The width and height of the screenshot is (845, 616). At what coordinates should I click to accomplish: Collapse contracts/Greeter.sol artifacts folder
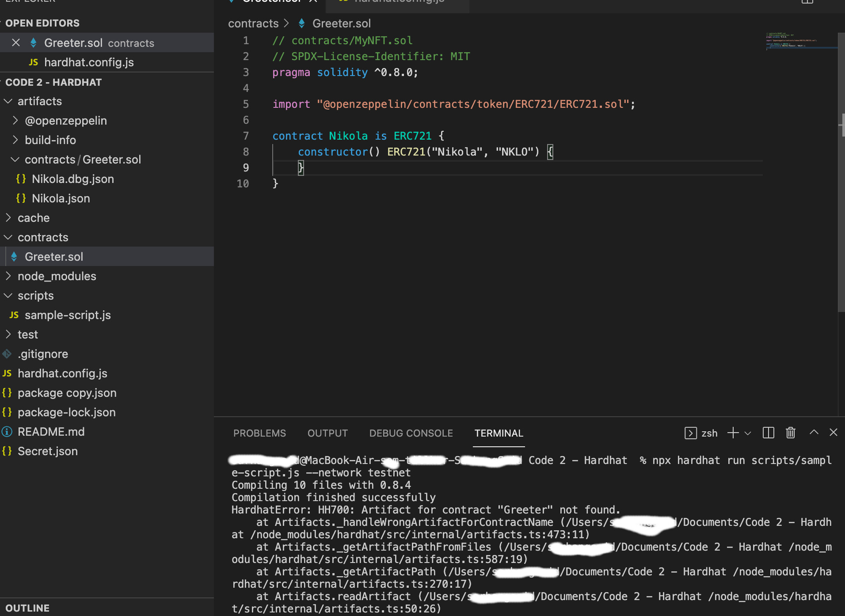[107, 160]
